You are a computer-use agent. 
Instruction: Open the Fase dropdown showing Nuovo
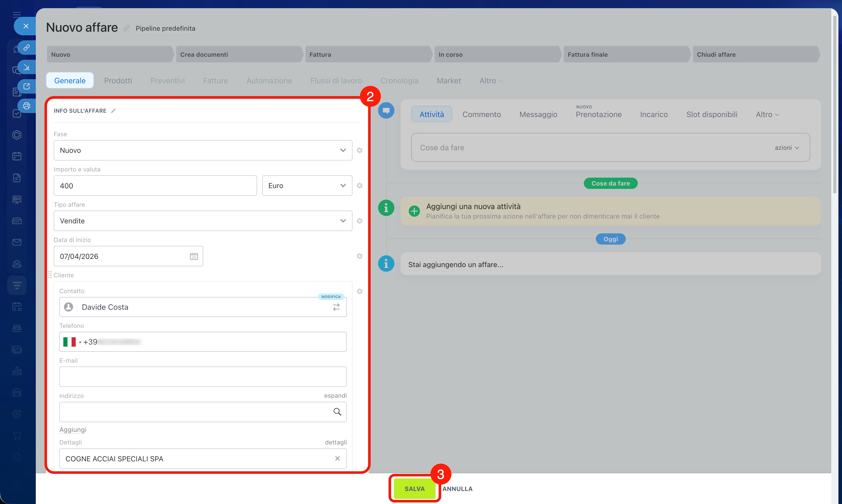tap(203, 150)
